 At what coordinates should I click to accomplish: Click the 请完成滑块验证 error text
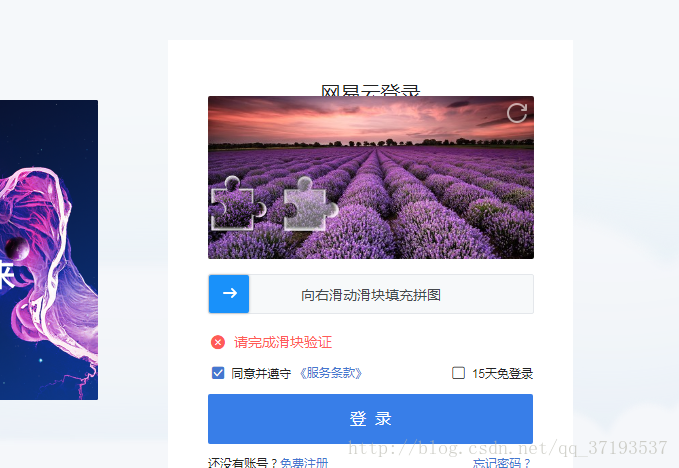point(283,342)
